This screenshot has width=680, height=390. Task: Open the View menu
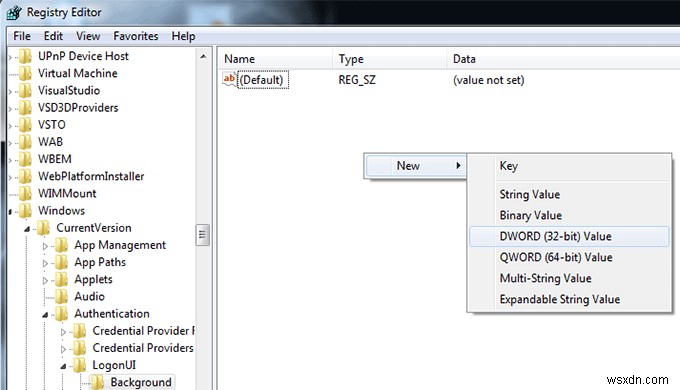(x=88, y=36)
